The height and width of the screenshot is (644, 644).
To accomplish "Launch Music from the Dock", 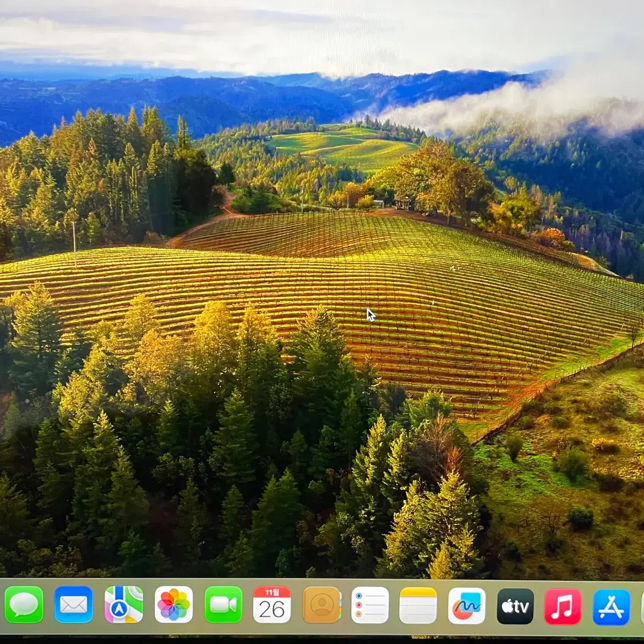I will 563,606.
